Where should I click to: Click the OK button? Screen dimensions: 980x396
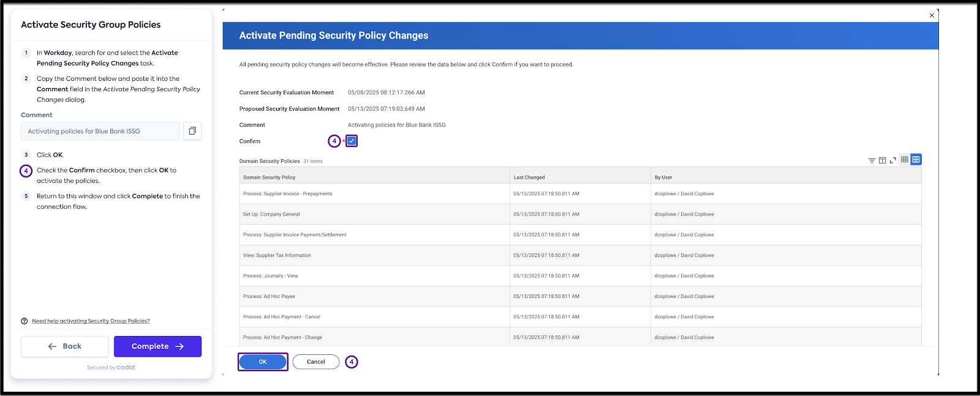click(263, 362)
